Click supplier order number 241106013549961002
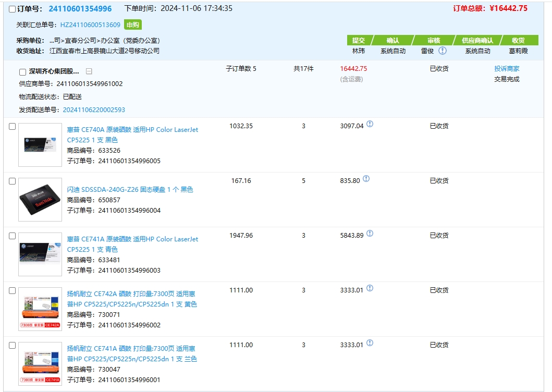Screen dimensions: 552x392 90,84
